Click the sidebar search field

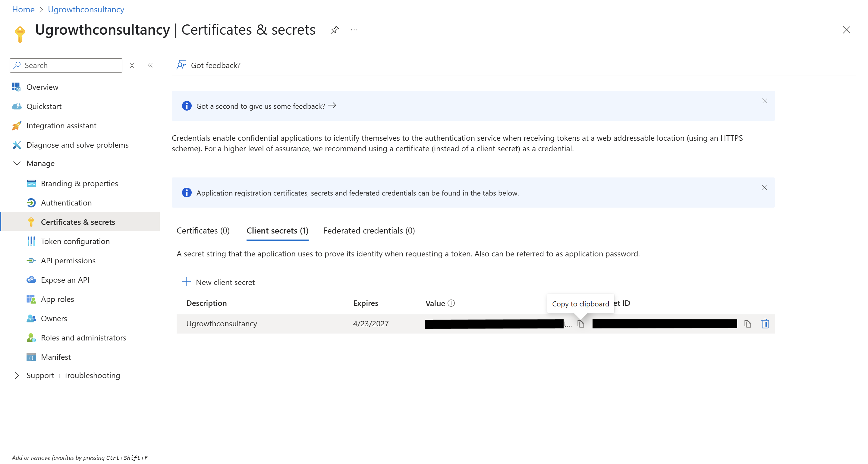coord(66,65)
